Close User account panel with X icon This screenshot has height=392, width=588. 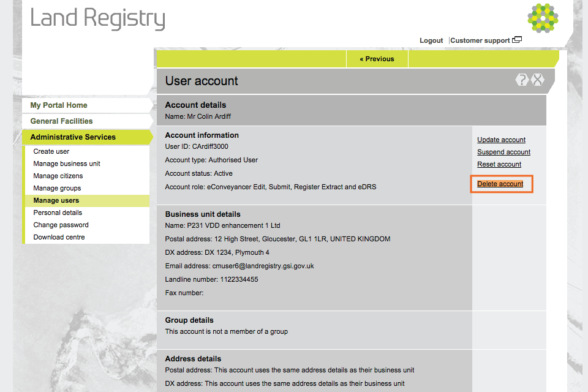(x=538, y=80)
